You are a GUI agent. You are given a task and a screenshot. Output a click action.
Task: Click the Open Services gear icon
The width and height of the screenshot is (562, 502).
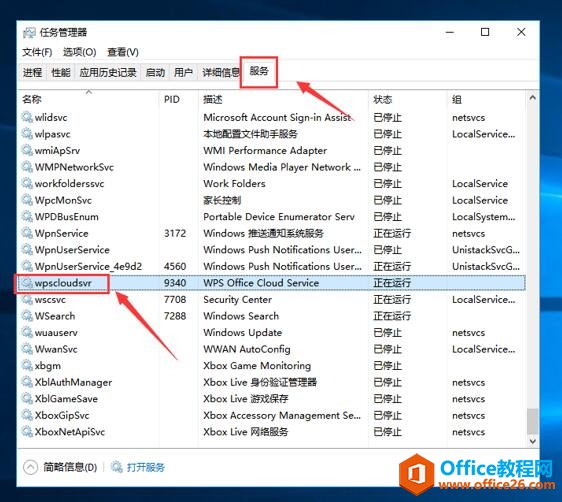tap(116, 467)
